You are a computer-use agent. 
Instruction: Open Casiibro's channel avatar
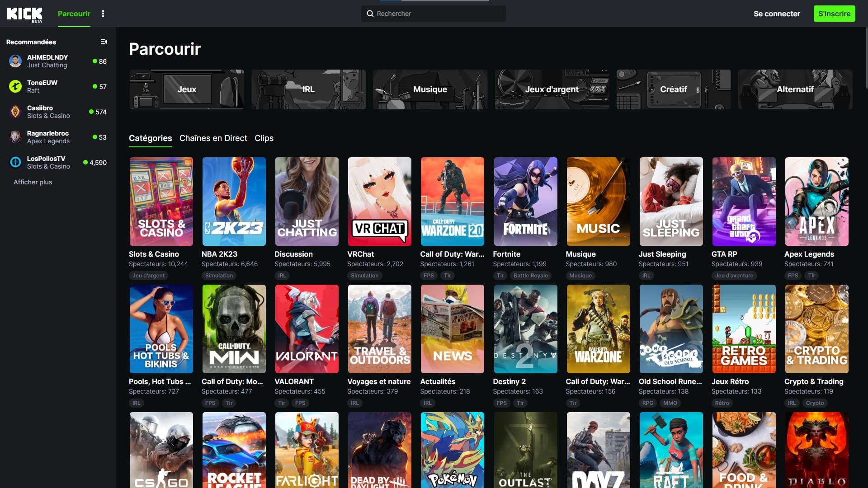(x=15, y=112)
